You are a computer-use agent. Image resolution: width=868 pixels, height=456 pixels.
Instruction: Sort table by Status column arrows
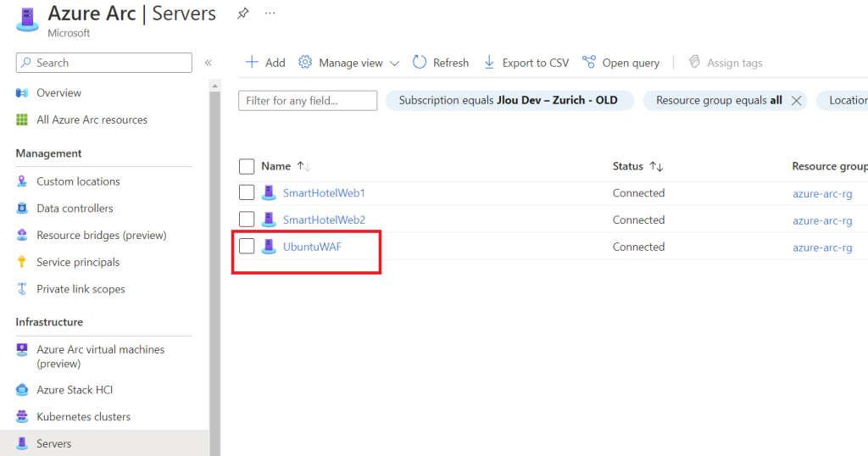(x=657, y=166)
